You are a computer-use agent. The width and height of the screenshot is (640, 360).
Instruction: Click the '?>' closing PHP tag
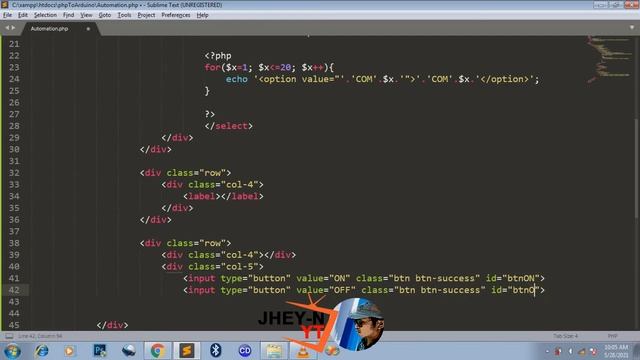[x=210, y=114]
